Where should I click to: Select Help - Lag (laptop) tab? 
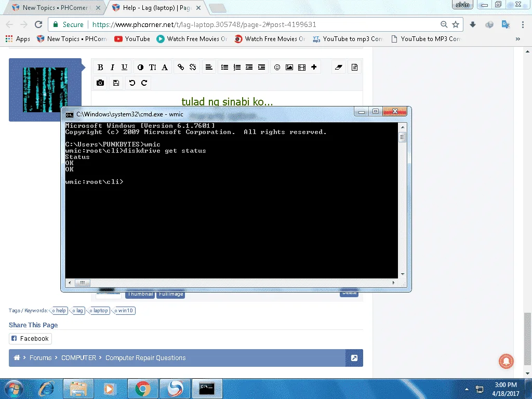[x=157, y=7]
